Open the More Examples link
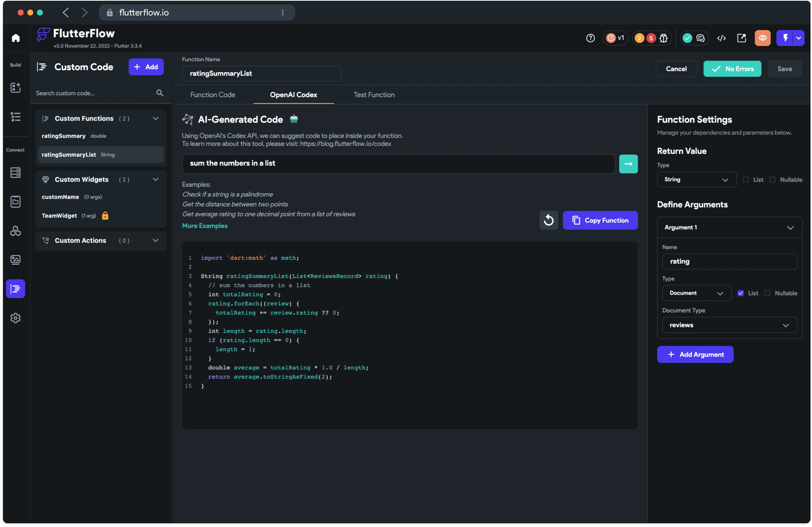This screenshot has height=527, width=812. point(204,226)
